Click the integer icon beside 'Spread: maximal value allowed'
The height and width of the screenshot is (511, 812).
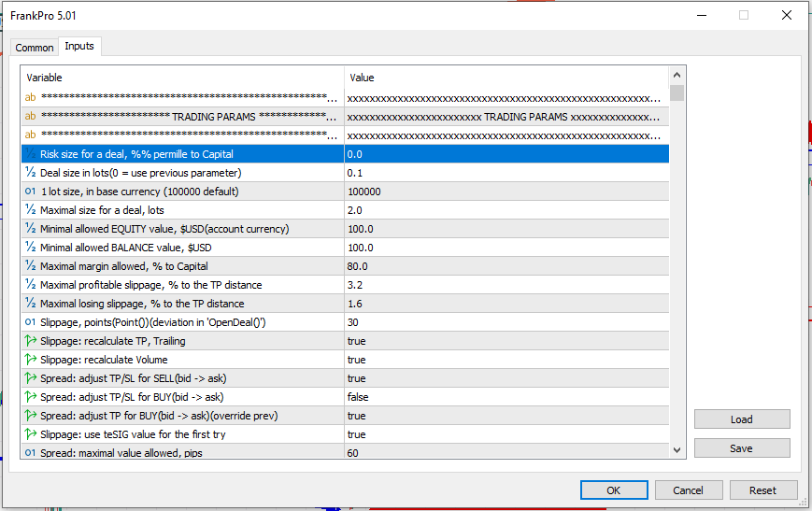(31, 453)
